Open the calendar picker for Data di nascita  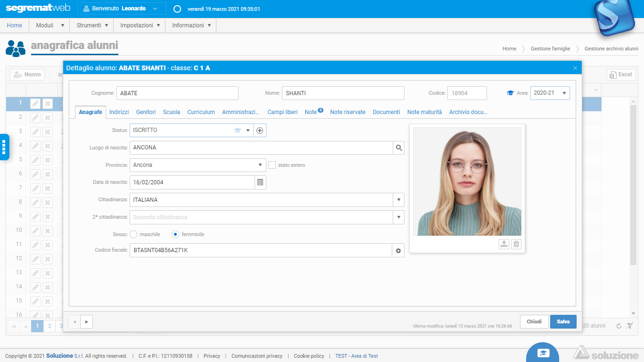[x=260, y=182]
